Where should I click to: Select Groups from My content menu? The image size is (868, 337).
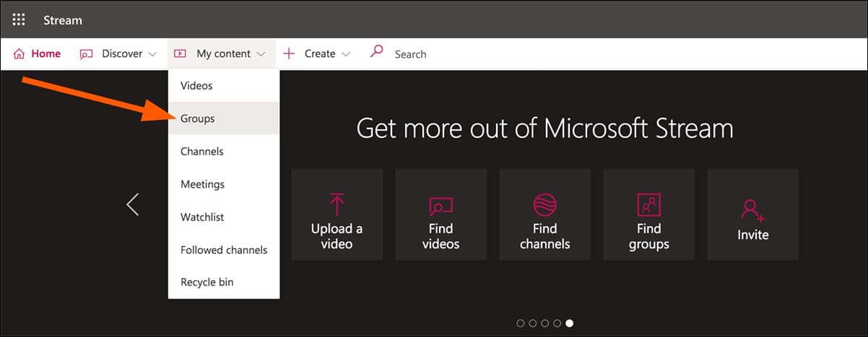[198, 118]
